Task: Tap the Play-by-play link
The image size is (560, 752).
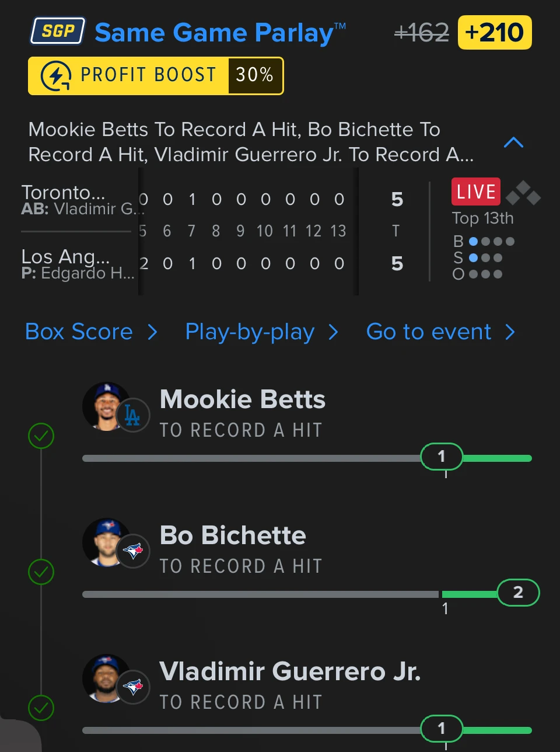Action: 250,332
